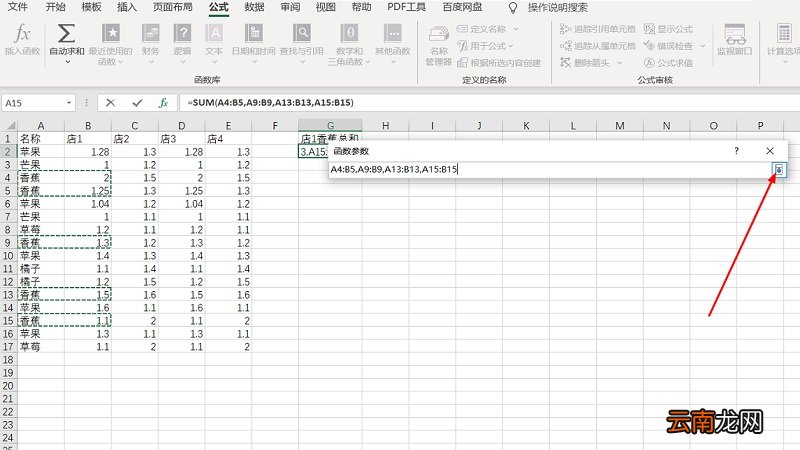Switch to the Templates tab
This screenshot has height=450, width=800.
click(91, 7)
